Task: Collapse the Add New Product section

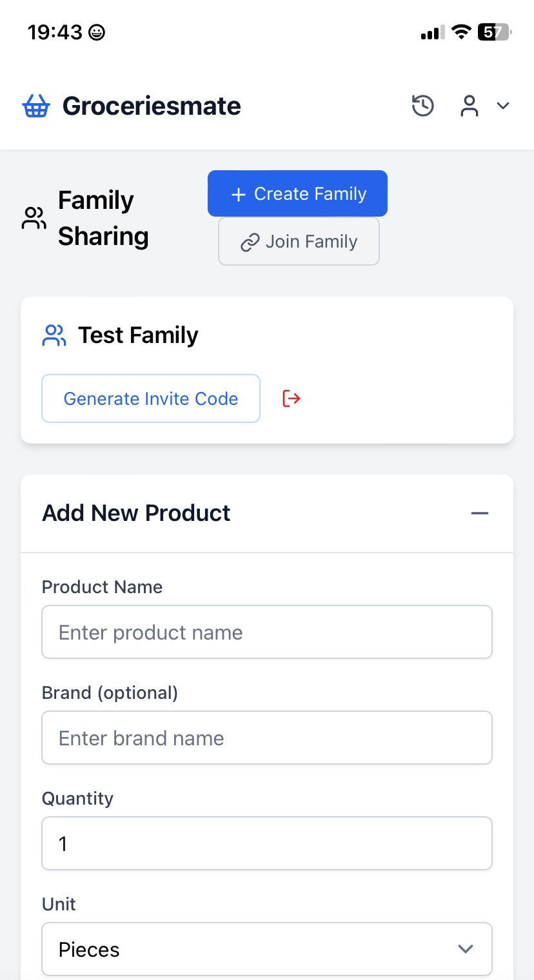Action: point(480,513)
